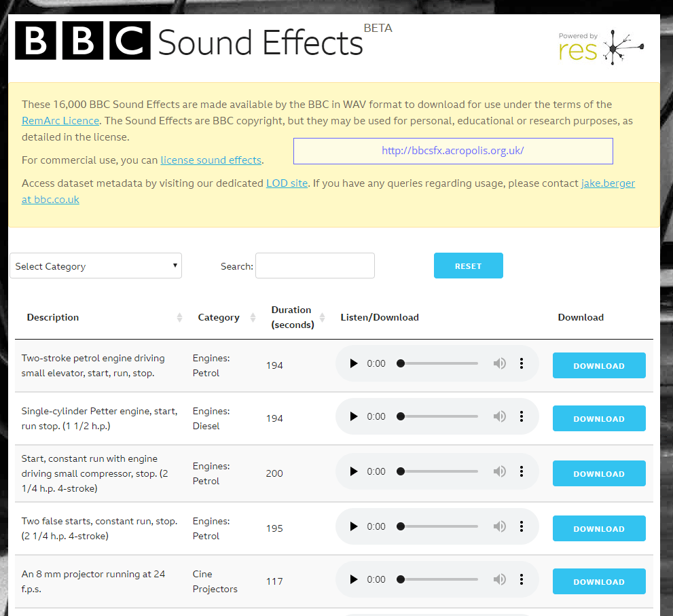Image resolution: width=673 pixels, height=616 pixels.
Task: Open the RemArc Licence link
Action: (60, 121)
